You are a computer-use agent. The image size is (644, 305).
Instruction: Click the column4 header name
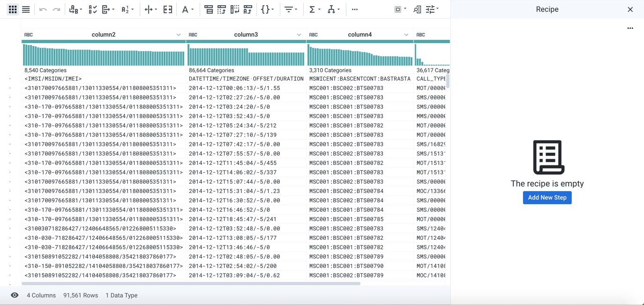(x=360, y=35)
